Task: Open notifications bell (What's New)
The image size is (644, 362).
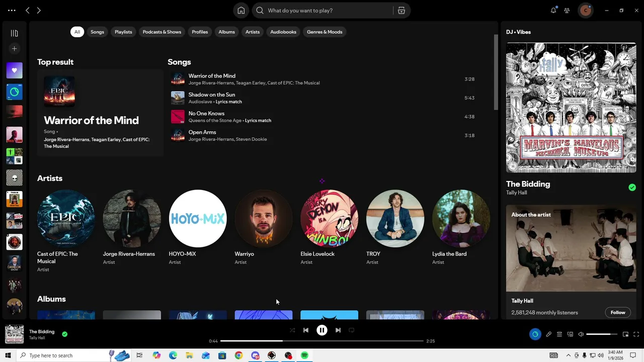Action: [553, 11]
